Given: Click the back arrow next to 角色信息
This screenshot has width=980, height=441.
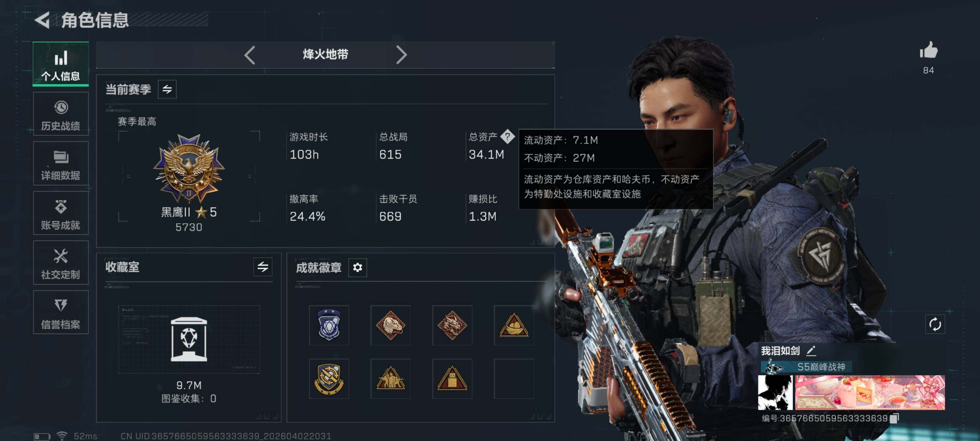Looking at the screenshot, I should (x=42, y=20).
